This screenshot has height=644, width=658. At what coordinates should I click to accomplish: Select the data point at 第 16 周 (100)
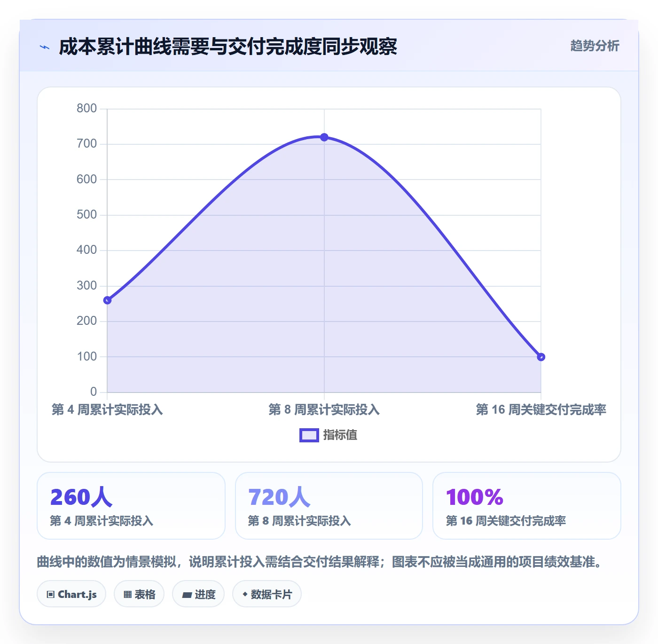(541, 357)
